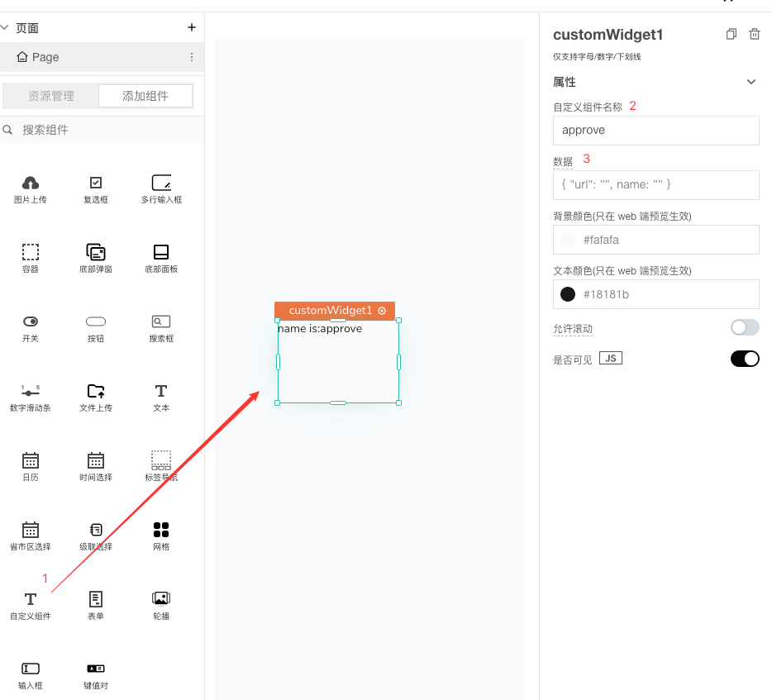Select the 图片上传 image upload component
The image size is (772, 700).
(x=30, y=189)
